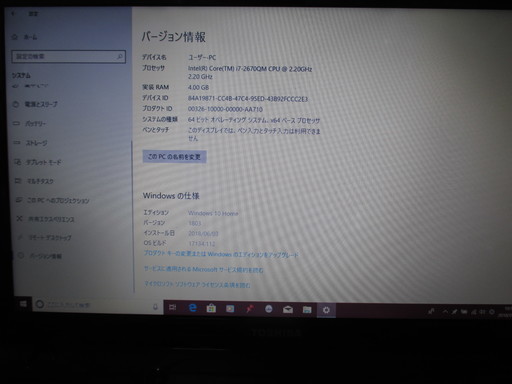Open 電源とスリープ settings
512x384 pixels.
(41, 104)
